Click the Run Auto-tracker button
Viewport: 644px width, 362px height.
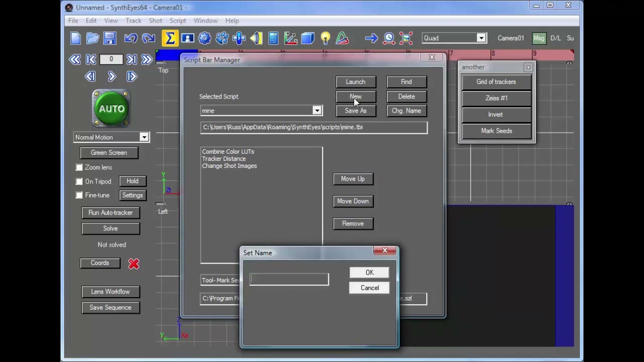click(x=111, y=213)
